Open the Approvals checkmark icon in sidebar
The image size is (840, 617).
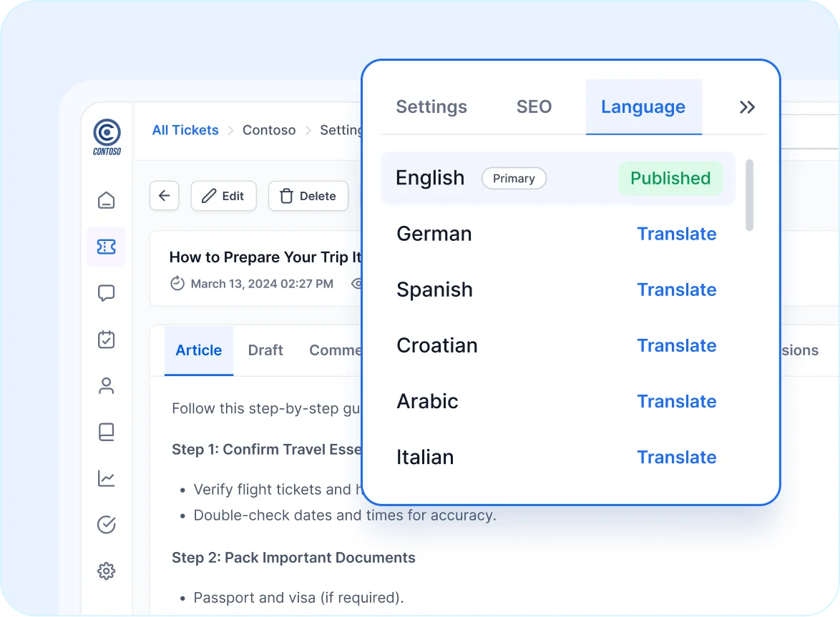(x=106, y=524)
